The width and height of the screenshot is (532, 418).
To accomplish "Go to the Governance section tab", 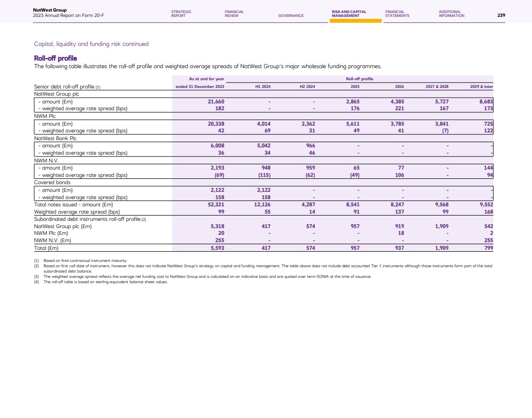I will [x=291, y=15].
